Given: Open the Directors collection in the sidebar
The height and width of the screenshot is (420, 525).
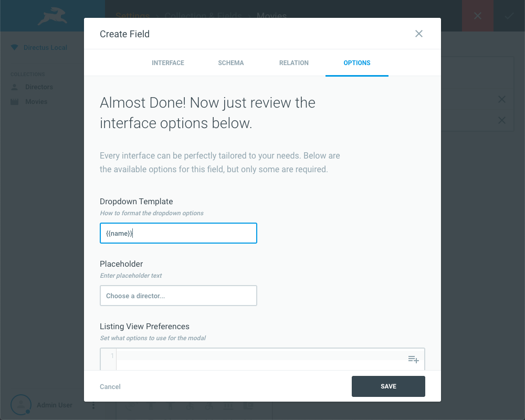Looking at the screenshot, I should coord(39,87).
